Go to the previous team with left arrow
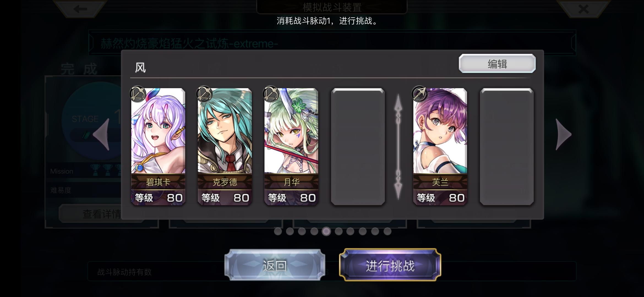The width and height of the screenshot is (644, 297). coord(101,134)
